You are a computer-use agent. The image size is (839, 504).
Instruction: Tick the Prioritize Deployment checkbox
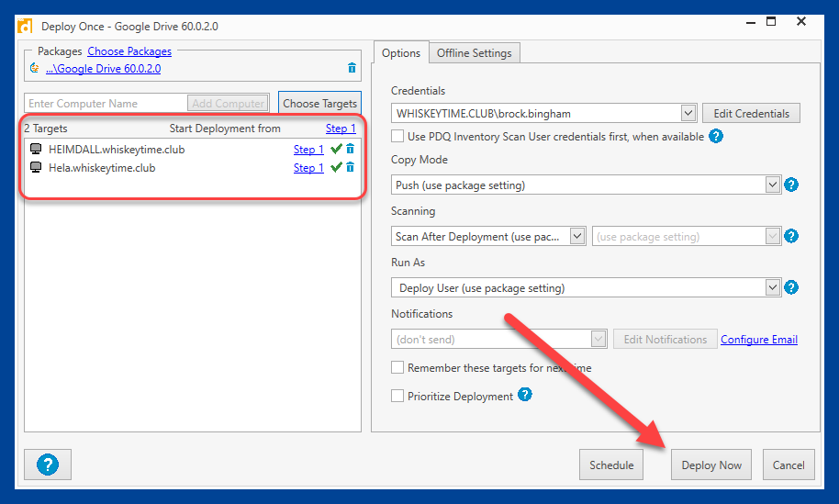397,396
